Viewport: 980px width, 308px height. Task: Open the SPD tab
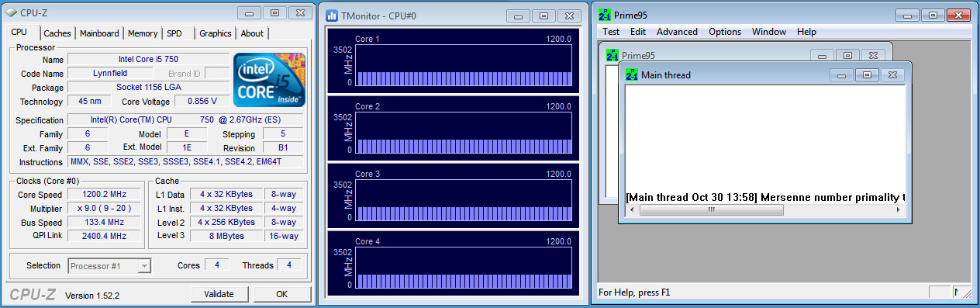pos(174,33)
